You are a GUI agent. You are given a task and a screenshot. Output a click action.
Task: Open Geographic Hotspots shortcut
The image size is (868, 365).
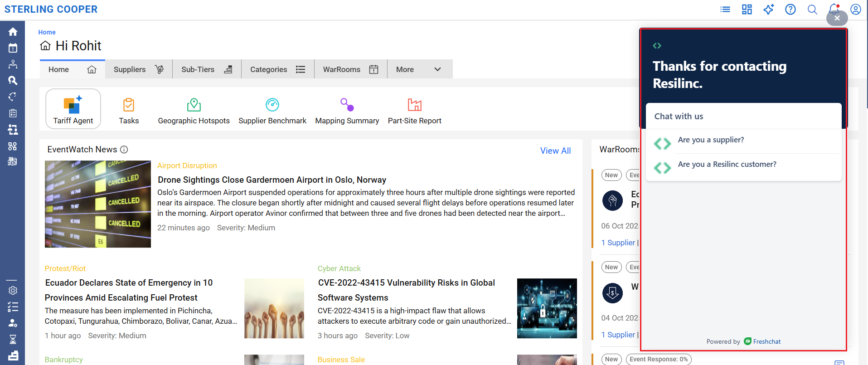(194, 111)
